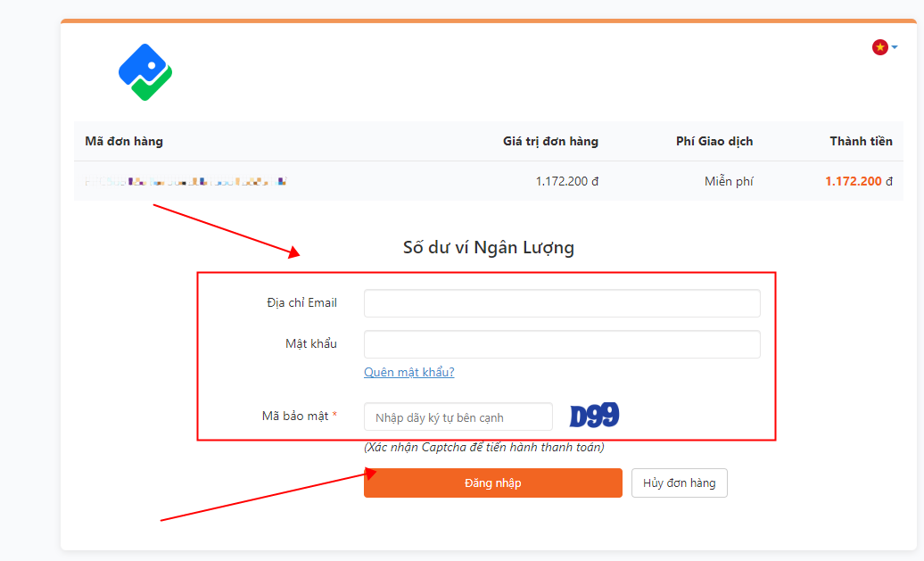The image size is (924, 561).
Task: Click the Ngân Lượng logo icon
Action: (x=145, y=72)
